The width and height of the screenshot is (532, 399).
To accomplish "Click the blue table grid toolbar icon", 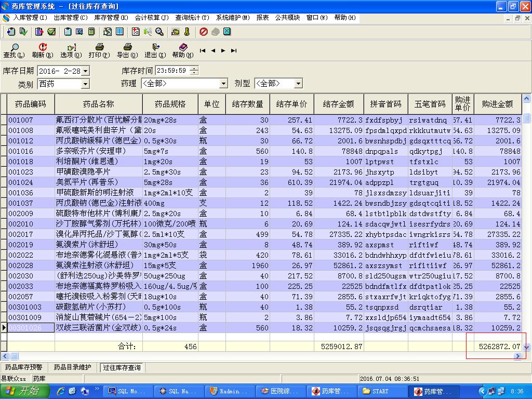I will pyautogui.click(x=119, y=32).
